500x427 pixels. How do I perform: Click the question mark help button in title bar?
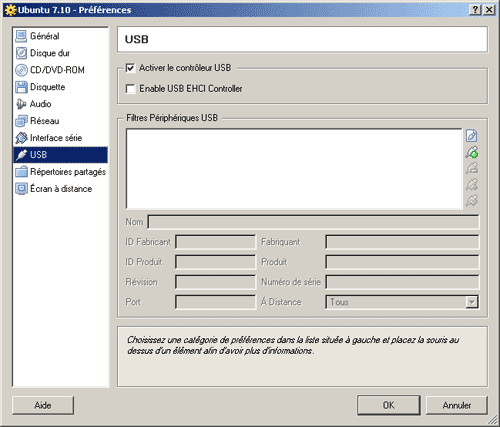point(475,10)
